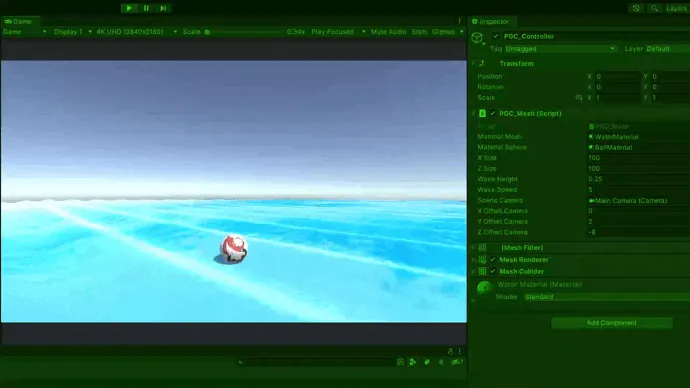Expand the (Mesh Filter) component header
This screenshot has width=690, height=388.
pos(580,248)
